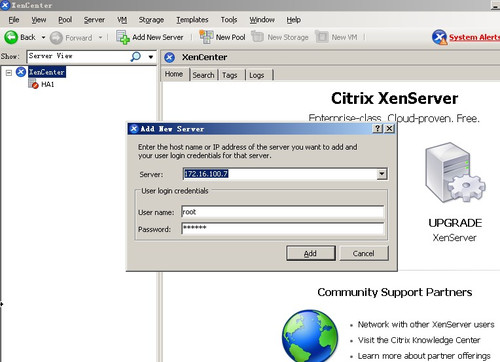This screenshot has height=362, width=500.
Task: Close the Add New Server dialog
Action: click(x=389, y=128)
